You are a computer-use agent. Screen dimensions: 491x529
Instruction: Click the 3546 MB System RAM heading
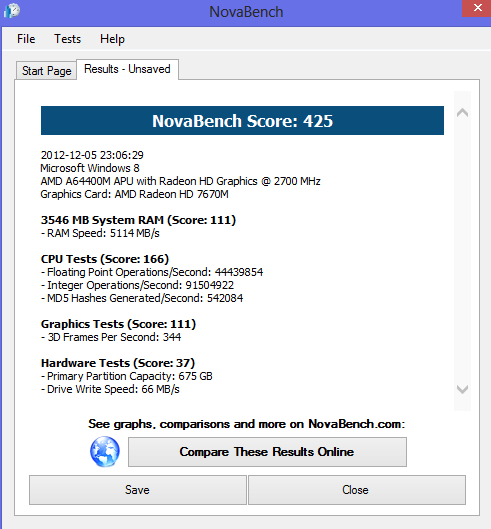[138, 220]
